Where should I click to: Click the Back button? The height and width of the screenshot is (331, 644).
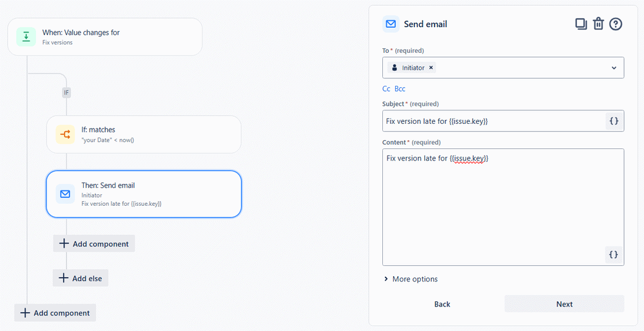(442, 304)
